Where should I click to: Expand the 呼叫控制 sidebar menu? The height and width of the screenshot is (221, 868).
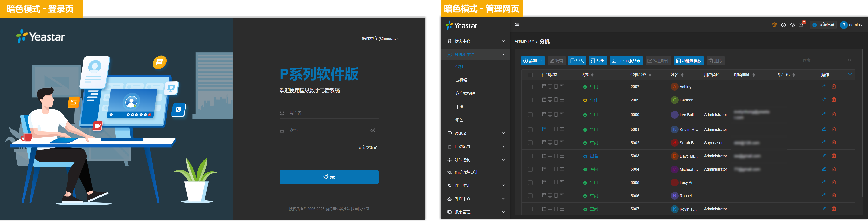pyautogui.click(x=475, y=160)
